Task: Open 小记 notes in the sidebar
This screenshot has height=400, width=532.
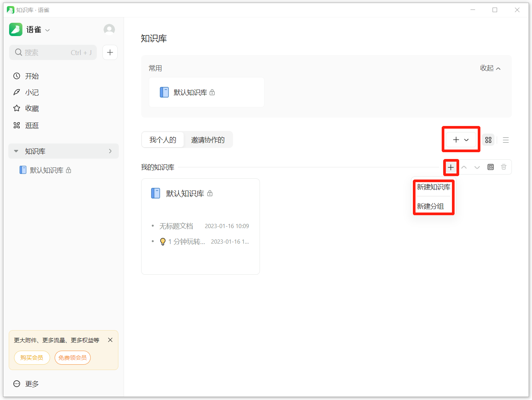Action: tap(32, 92)
